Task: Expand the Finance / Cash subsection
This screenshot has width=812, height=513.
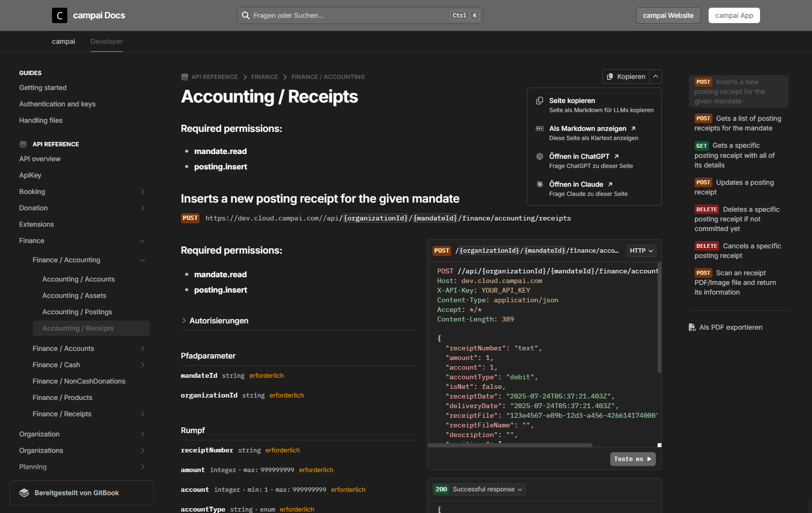Action: [142, 365]
